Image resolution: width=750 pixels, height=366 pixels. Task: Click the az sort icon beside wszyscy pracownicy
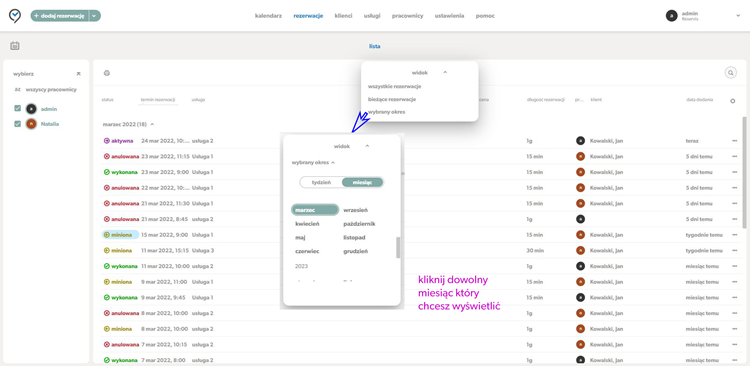click(x=18, y=89)
